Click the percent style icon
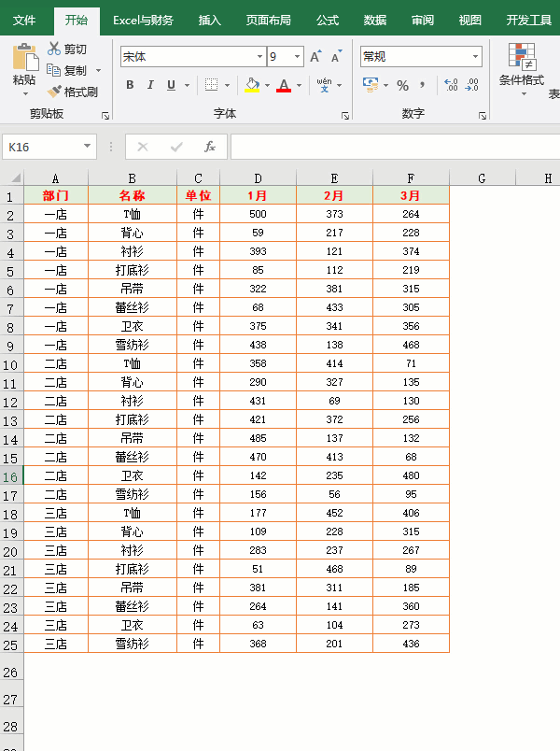 [402, 86]
